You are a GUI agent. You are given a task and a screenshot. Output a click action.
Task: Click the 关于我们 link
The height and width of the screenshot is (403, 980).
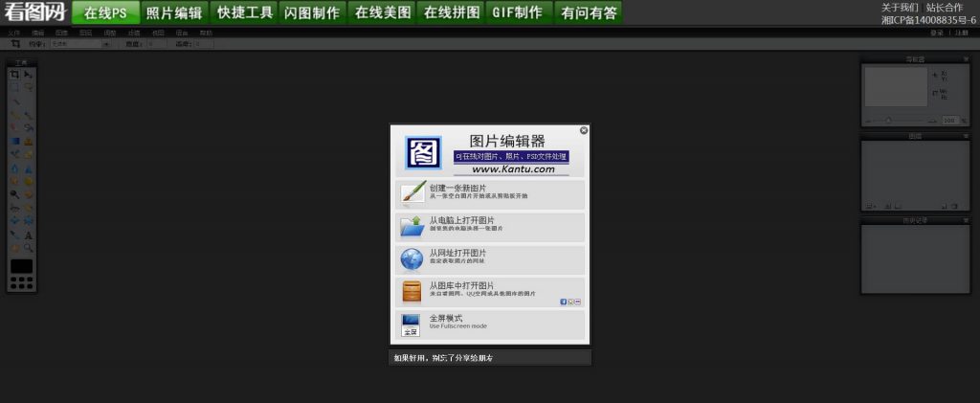click(x=900, y=8)
